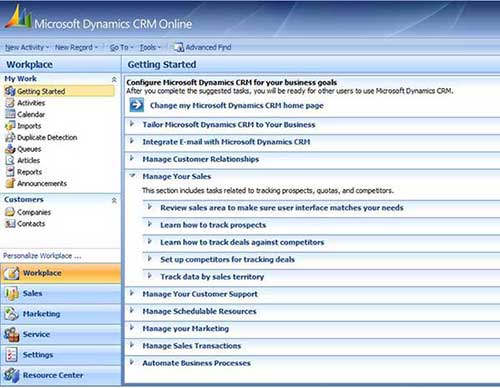Screen dimensions: 500x388
Task: Click the Announcements label in My Work
Action: pyautogui.click(x=42, y=183)
